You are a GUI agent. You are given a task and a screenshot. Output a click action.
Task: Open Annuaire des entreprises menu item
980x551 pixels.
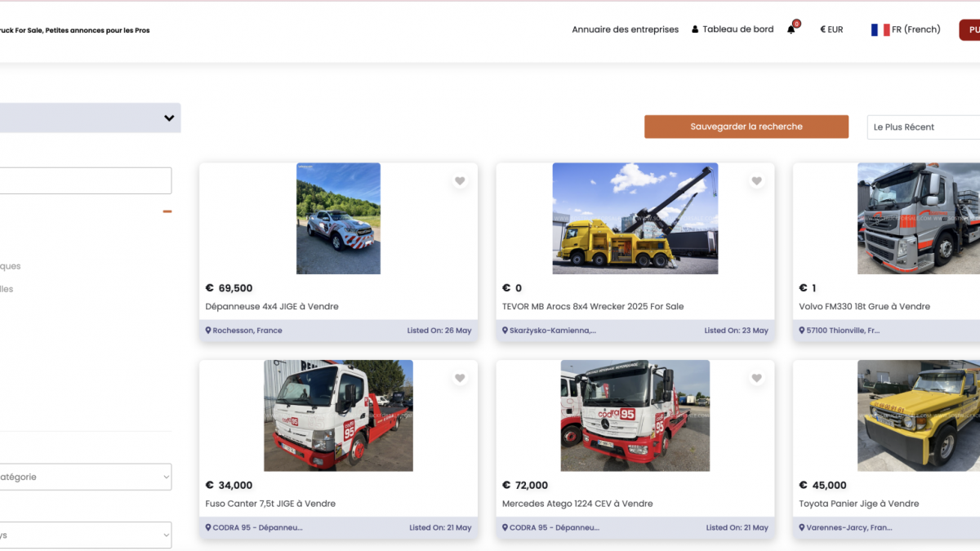[625, 29]
